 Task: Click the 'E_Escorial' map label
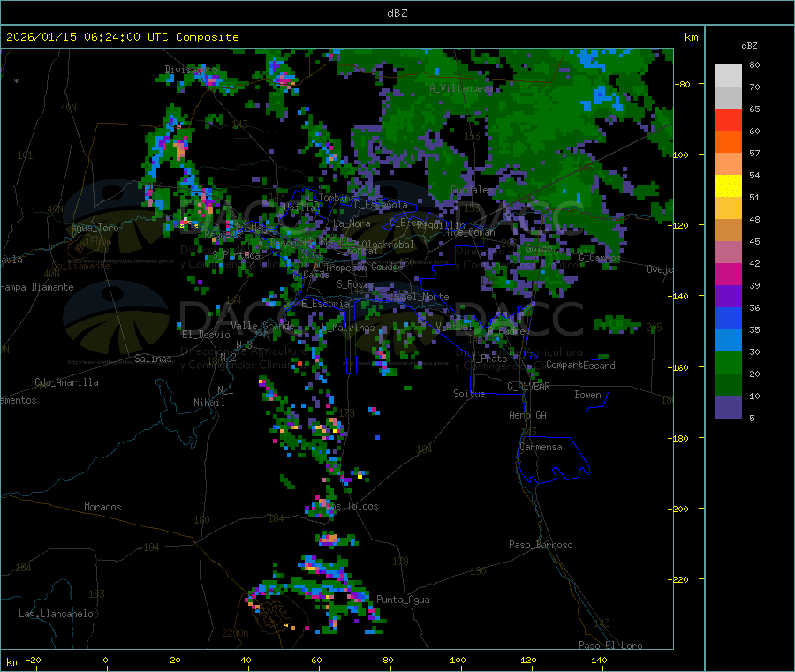327,304
